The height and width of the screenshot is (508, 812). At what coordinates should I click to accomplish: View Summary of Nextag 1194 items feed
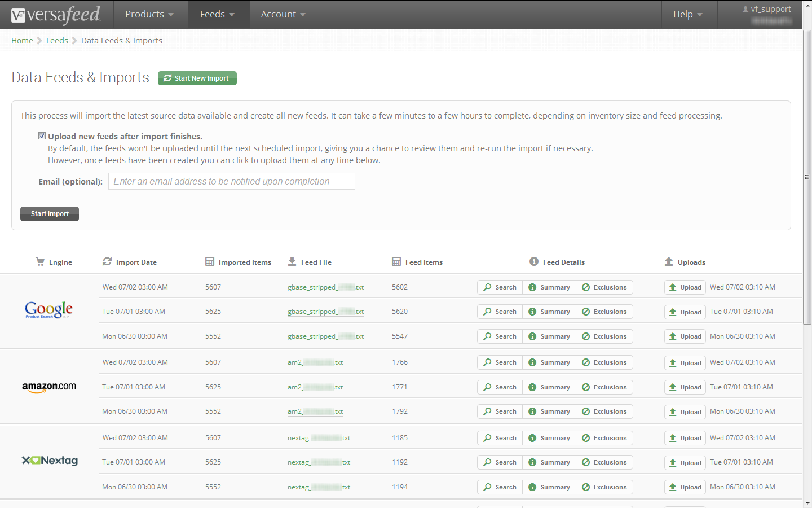(x=549, y=487)
